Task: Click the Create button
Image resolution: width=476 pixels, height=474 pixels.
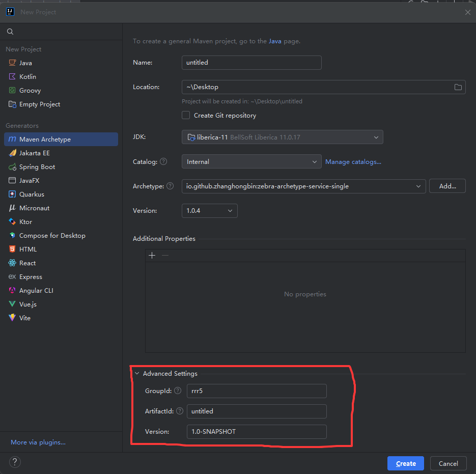Action: click(x=406, y=463)
